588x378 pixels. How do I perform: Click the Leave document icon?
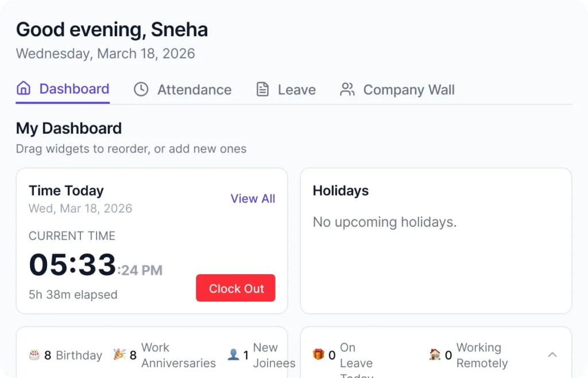coord(262,89)
